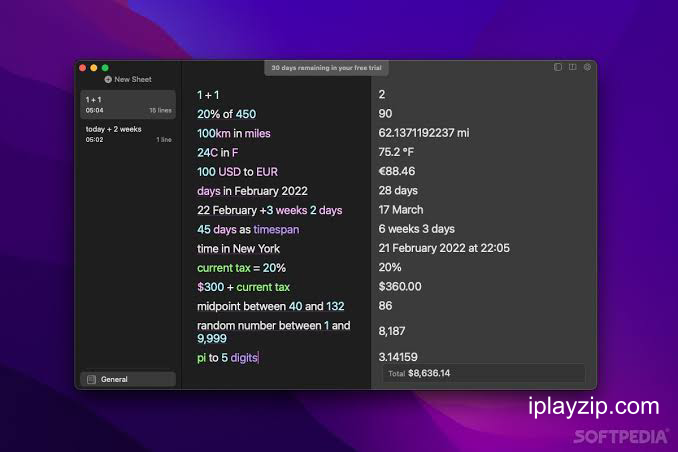The image size is (678, 452).
Task: Click the 'random number between 1 and 9,999' line
Action: tap(274, 332)
